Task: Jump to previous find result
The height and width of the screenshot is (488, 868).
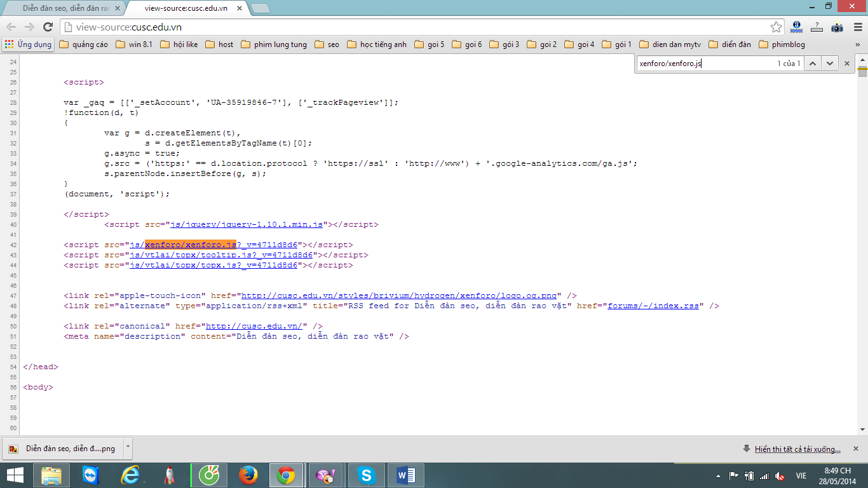Action: click(813, 64)
